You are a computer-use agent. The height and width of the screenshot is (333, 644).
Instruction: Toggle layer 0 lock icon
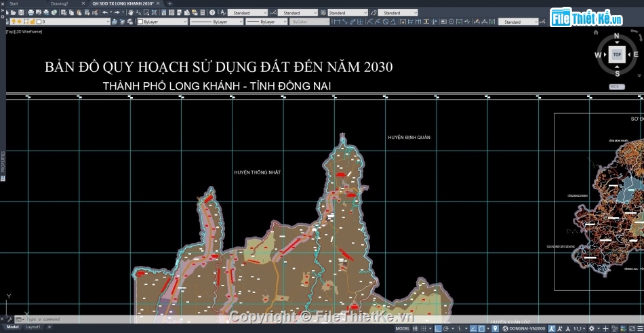[x=33, y=22]
